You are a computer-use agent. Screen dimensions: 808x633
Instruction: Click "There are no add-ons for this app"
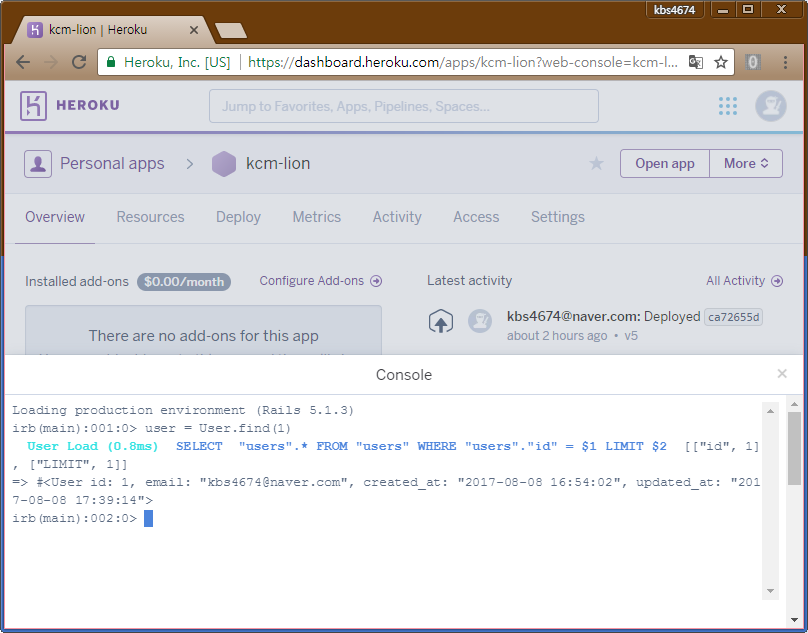point(204,336)
